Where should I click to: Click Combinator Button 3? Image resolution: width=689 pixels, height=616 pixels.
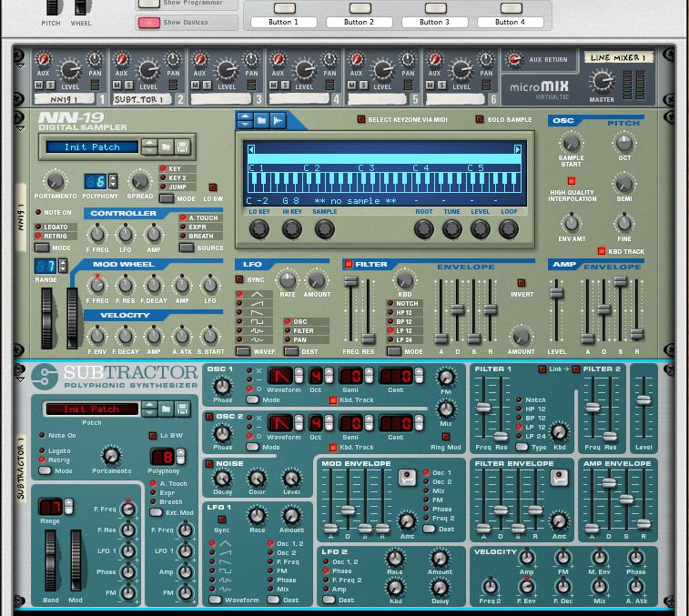point(435,7)
